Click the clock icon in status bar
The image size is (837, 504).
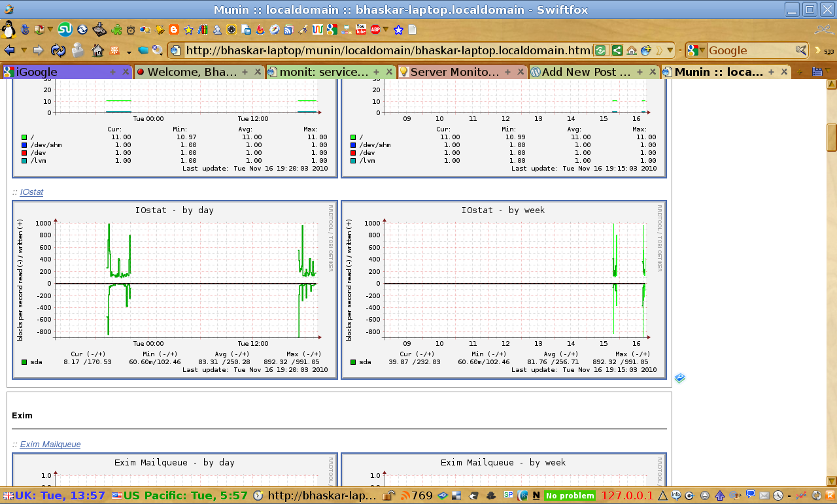[x=777, y=496]
